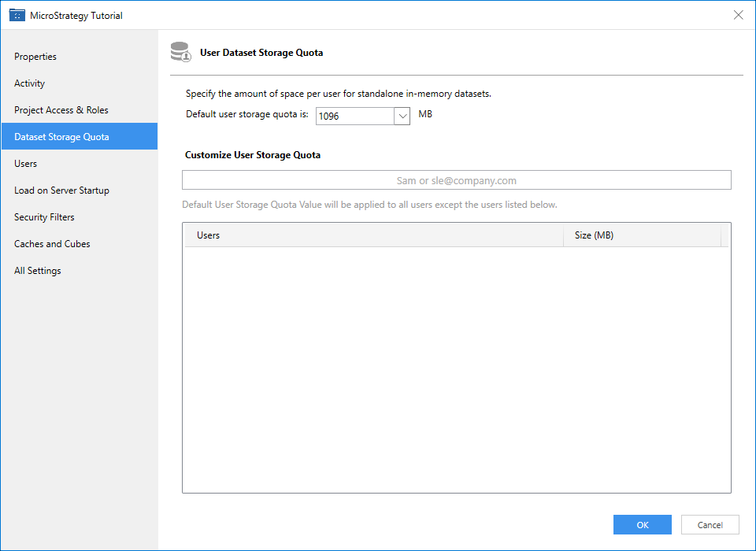Image resolution: width=756 pixels, height=551 pixels.
Task: Expand the default storage quota dropdown arrow
Action: click(x=402, y=116)
